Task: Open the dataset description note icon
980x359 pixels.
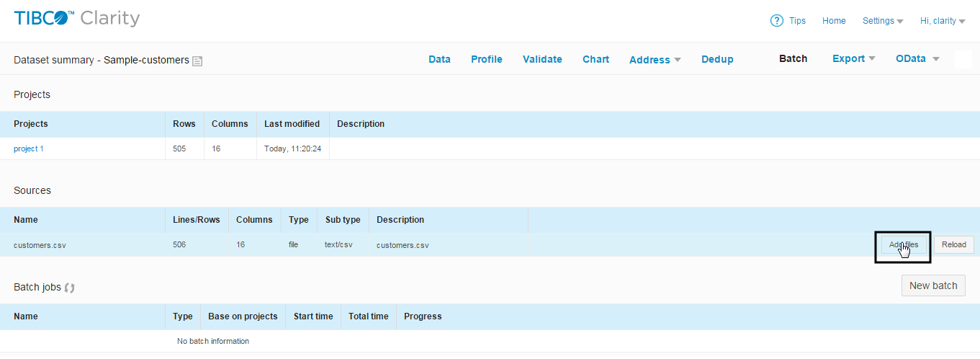Action: [x=197, y=61]
